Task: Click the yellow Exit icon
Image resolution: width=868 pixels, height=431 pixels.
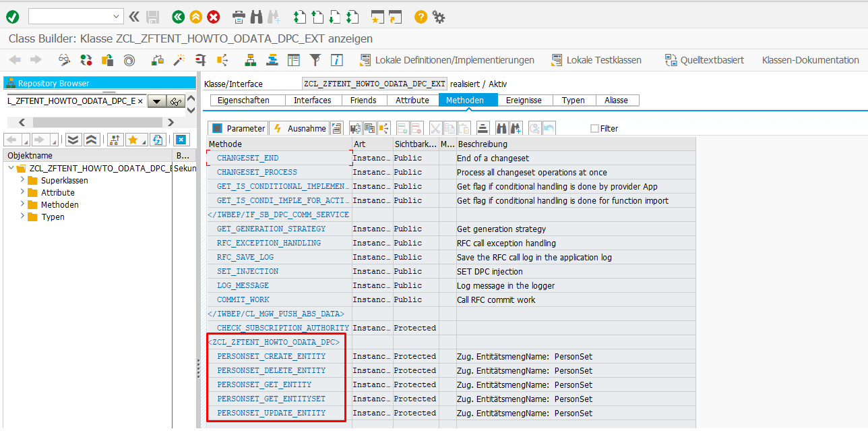Action: 195,17
